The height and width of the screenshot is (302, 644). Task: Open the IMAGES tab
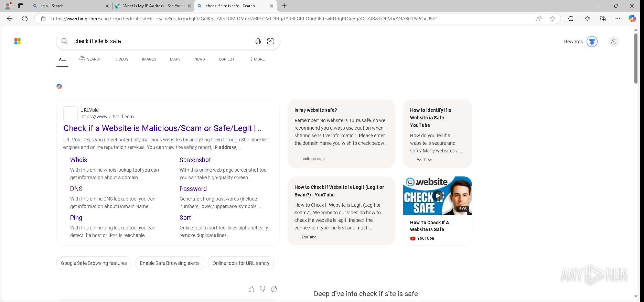point(149,59)
